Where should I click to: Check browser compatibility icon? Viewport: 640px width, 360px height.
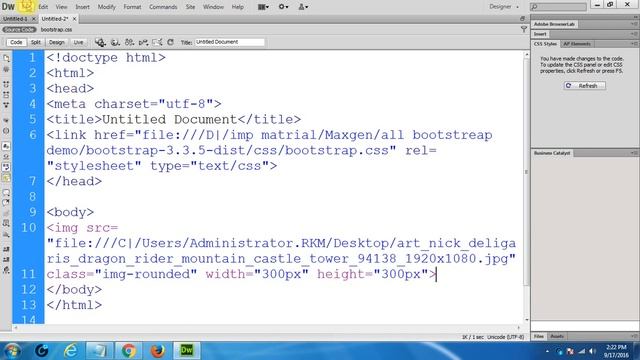157,42
